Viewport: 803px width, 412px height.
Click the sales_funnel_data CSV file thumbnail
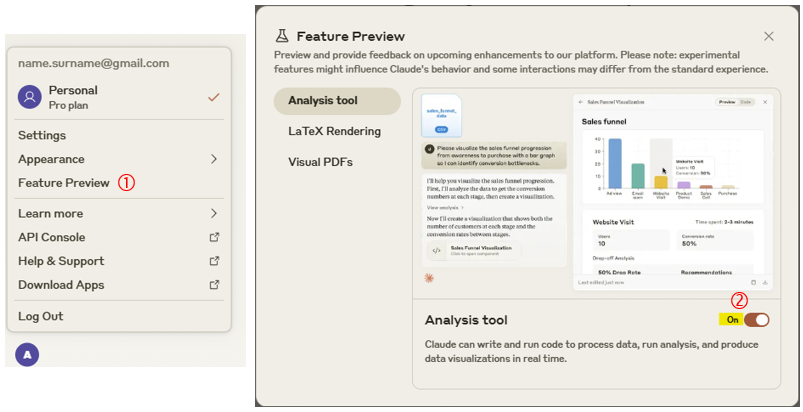coord(441,116)
